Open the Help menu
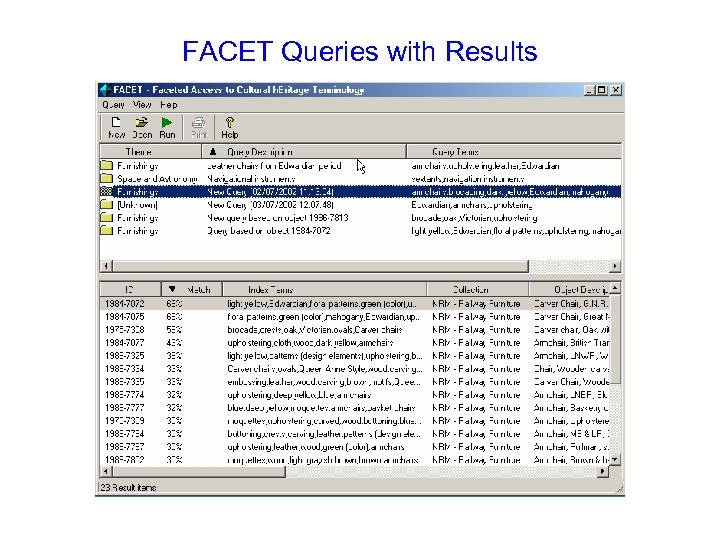The width and height of the screenshot is (720, 540). [169, 105]
